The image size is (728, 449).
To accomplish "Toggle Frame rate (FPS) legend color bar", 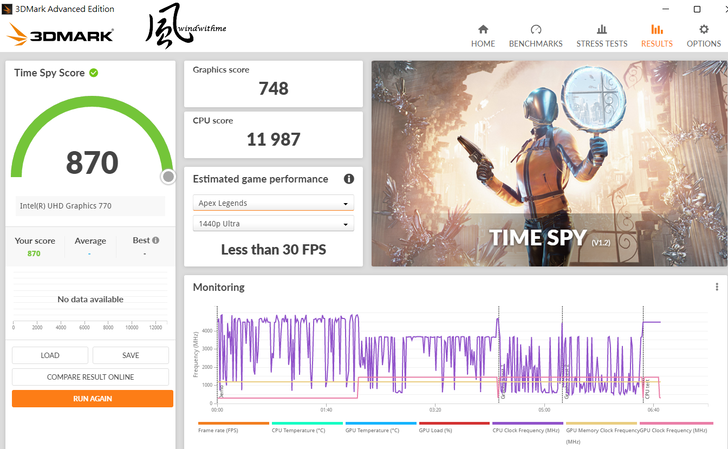I will (234, 423).
